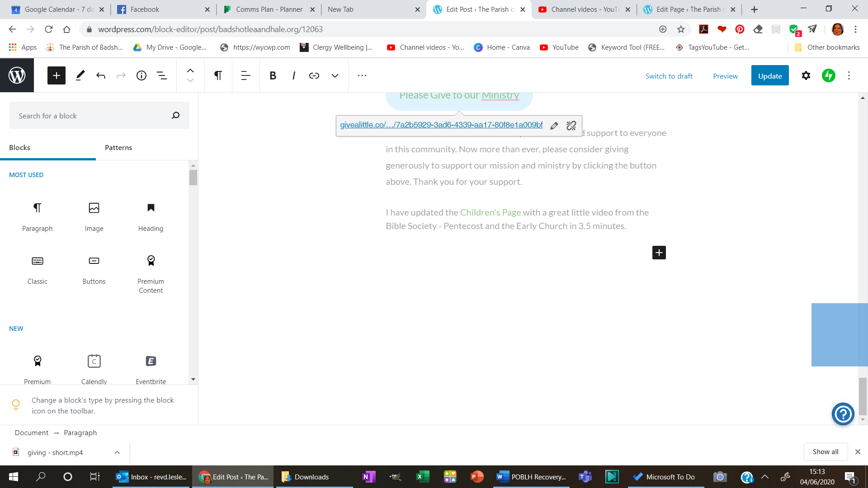Viewport: 868px width, 488px height.
Task: Click the undo arrow in toolbar
Action: pyautogui.click(x=101, y=75)
